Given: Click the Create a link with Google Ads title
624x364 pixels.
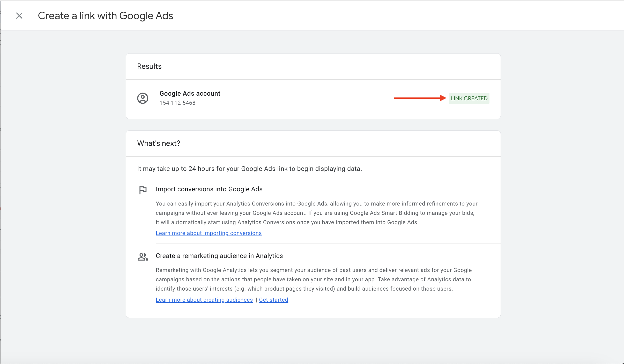Looking at the screenshot, I should (x=105, y=16).
